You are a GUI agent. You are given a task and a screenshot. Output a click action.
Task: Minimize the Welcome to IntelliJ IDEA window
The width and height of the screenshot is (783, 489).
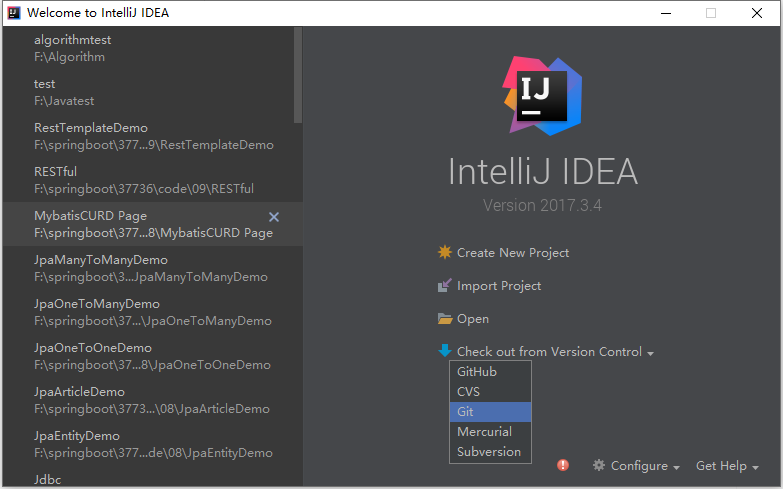666,13
